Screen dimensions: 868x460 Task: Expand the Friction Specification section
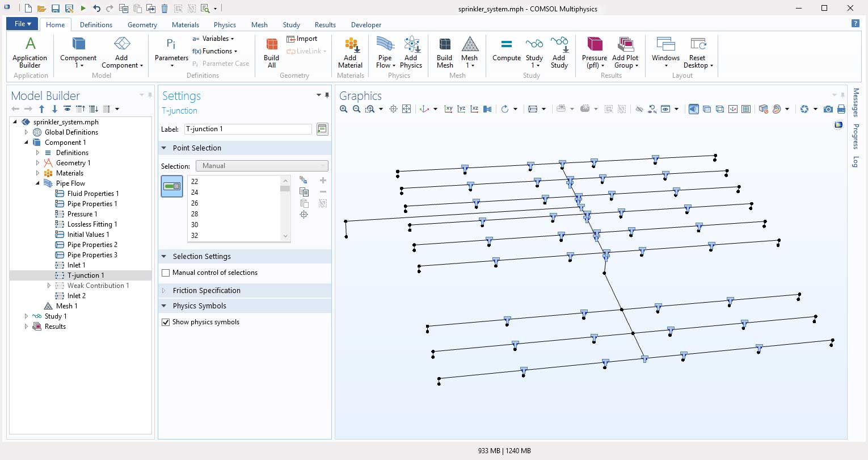[207, 291]
